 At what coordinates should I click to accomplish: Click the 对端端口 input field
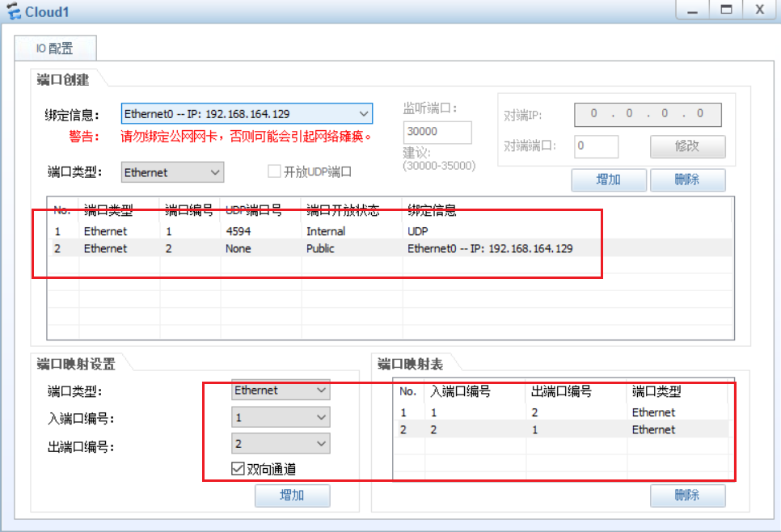(596, 146)
